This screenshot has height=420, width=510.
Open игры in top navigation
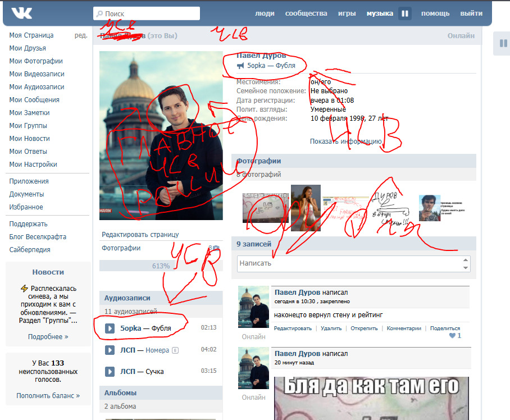pos(347,13)
